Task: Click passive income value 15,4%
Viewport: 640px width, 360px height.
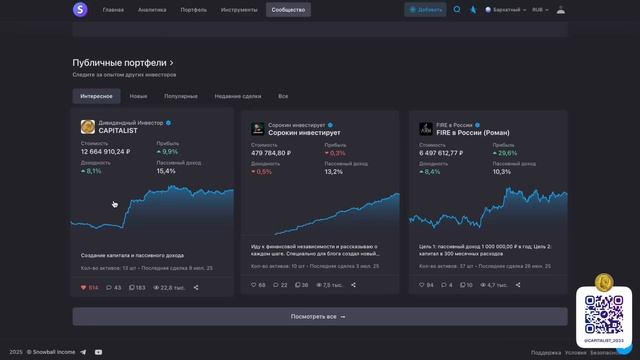Action: (166, 171)
